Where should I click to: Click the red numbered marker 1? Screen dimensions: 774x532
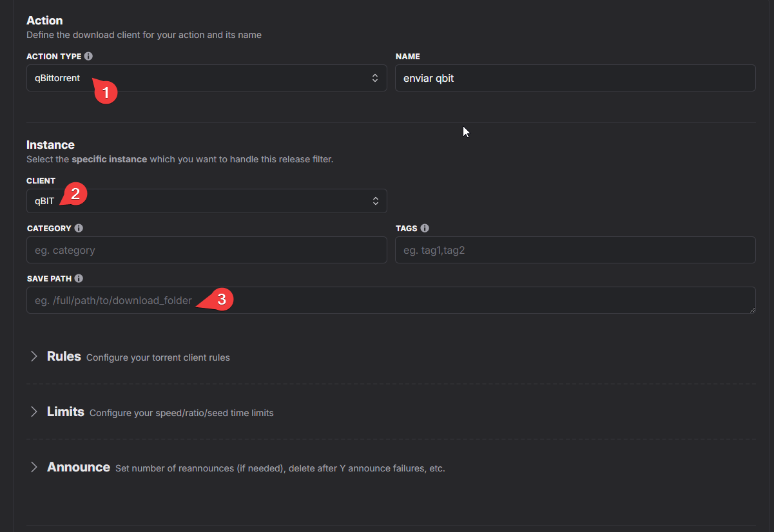point(107,92)
